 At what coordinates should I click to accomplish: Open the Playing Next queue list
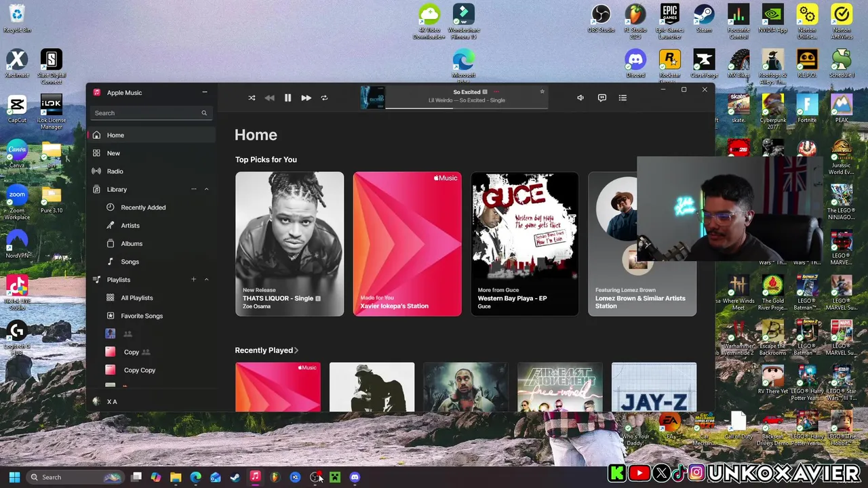623,98
